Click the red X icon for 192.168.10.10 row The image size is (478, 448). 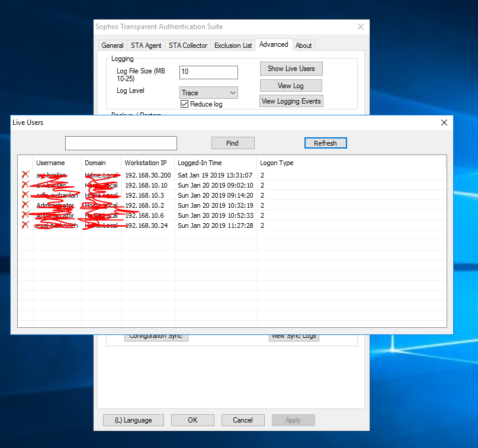coord(25,185)
